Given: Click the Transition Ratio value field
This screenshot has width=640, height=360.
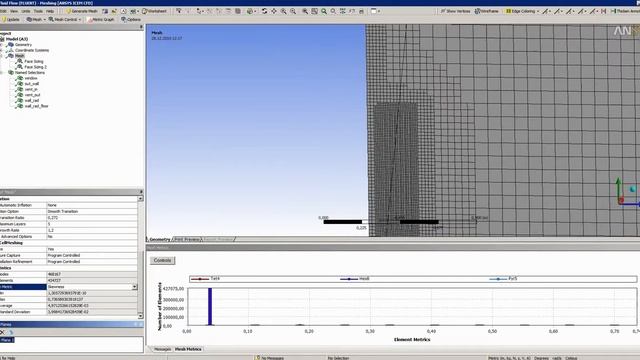Looking at the screenshot, I should 92,218.
